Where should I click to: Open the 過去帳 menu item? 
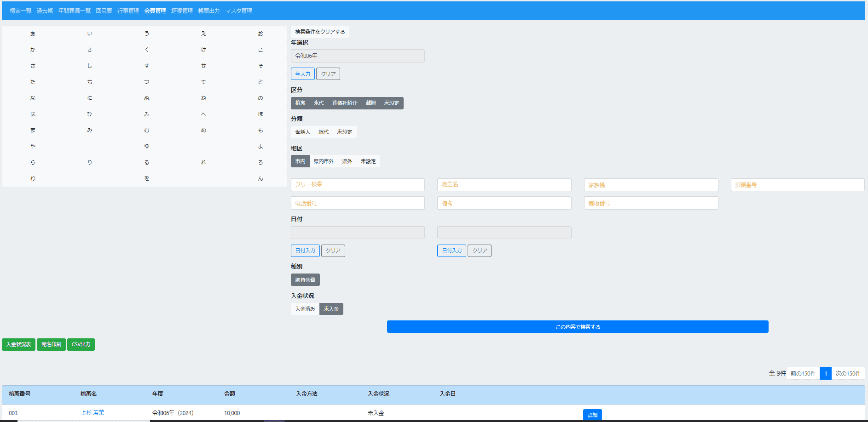[45, 11]
